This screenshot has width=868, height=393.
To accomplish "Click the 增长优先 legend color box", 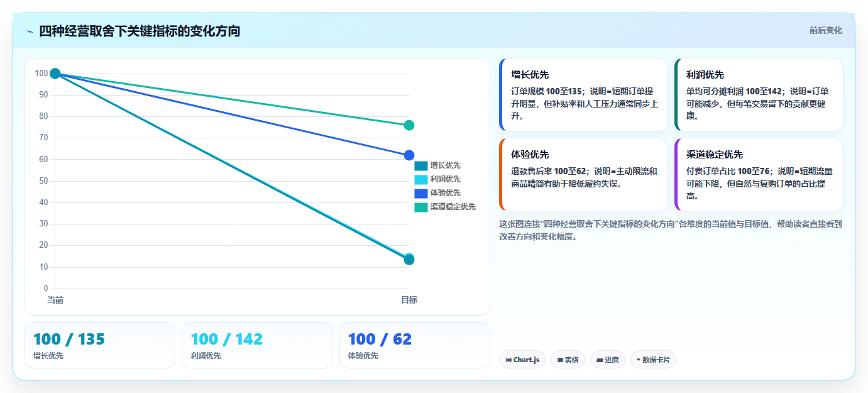I will [420, 165].
